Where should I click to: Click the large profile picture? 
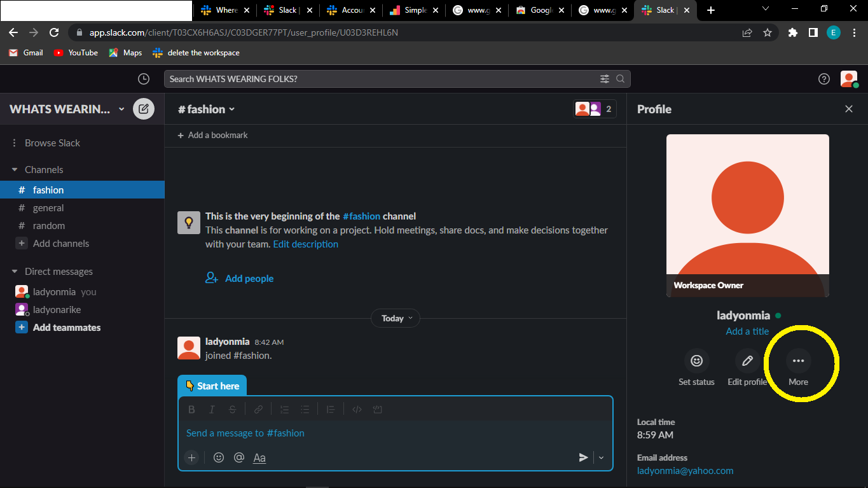747,216
